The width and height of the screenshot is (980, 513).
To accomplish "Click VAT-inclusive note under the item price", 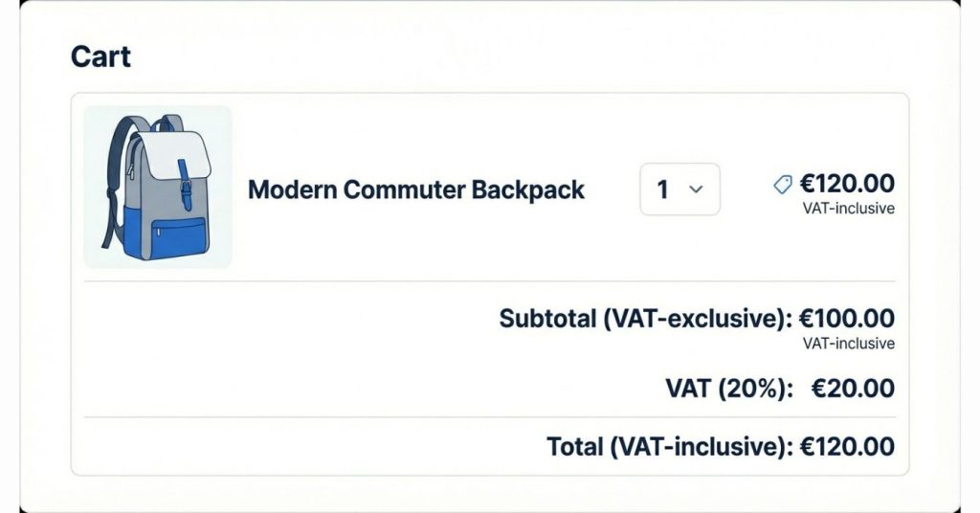I will coord(849,208).
